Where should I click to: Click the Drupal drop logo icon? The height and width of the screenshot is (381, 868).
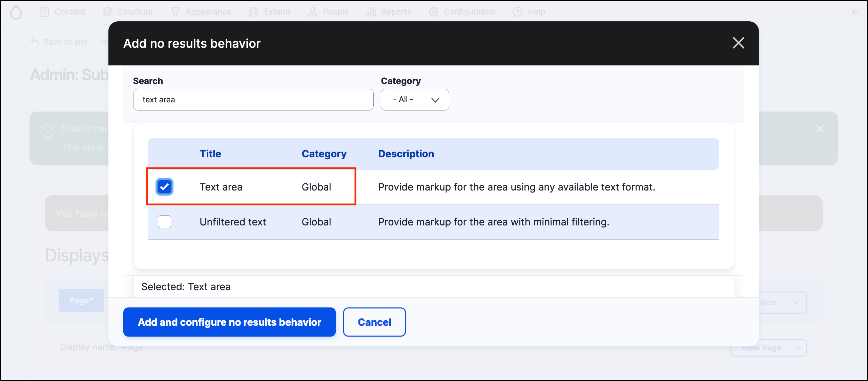coord(16,12)
